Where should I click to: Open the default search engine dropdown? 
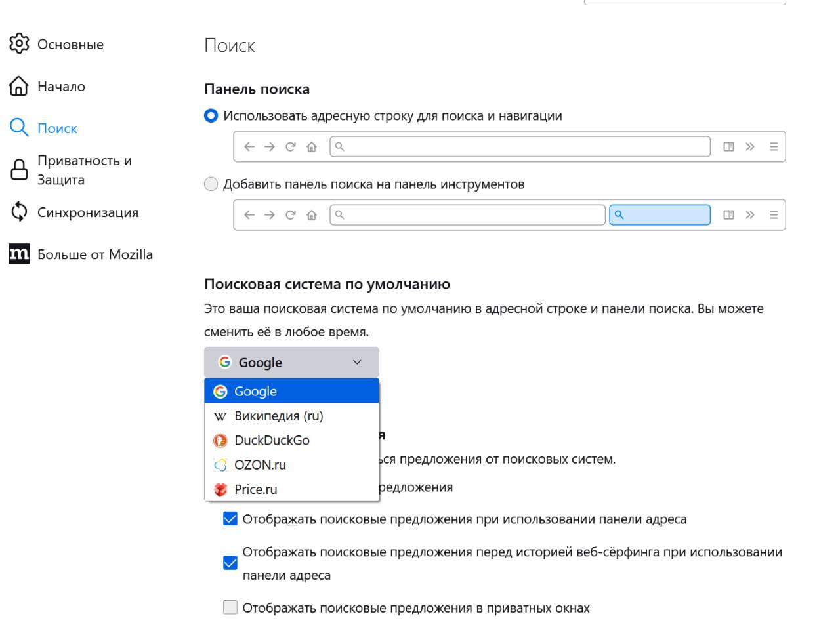click(x=291, y=362)
